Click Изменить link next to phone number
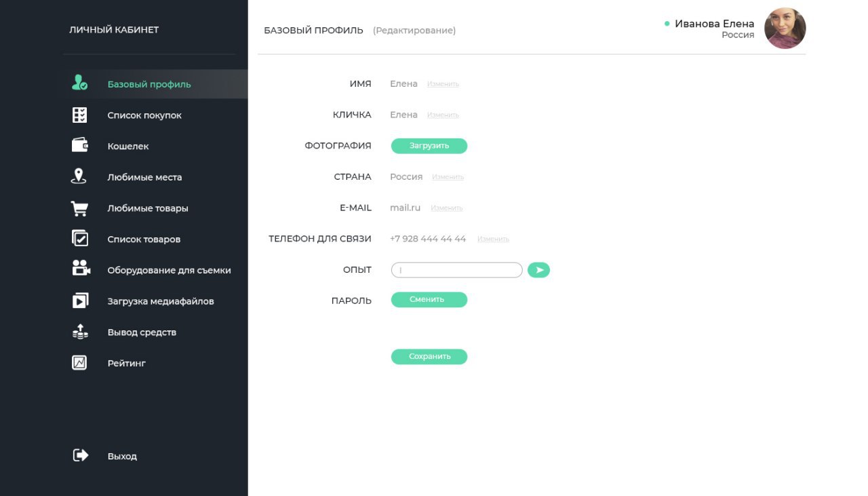This screenshot has width=868, height=496. tap(493, 240)
